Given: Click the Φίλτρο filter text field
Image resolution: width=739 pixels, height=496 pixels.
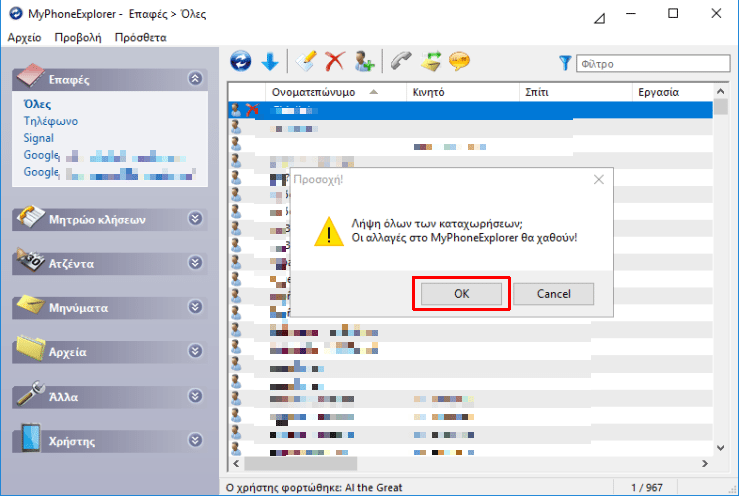Looking at the screenshot, I should pos(653,64).
